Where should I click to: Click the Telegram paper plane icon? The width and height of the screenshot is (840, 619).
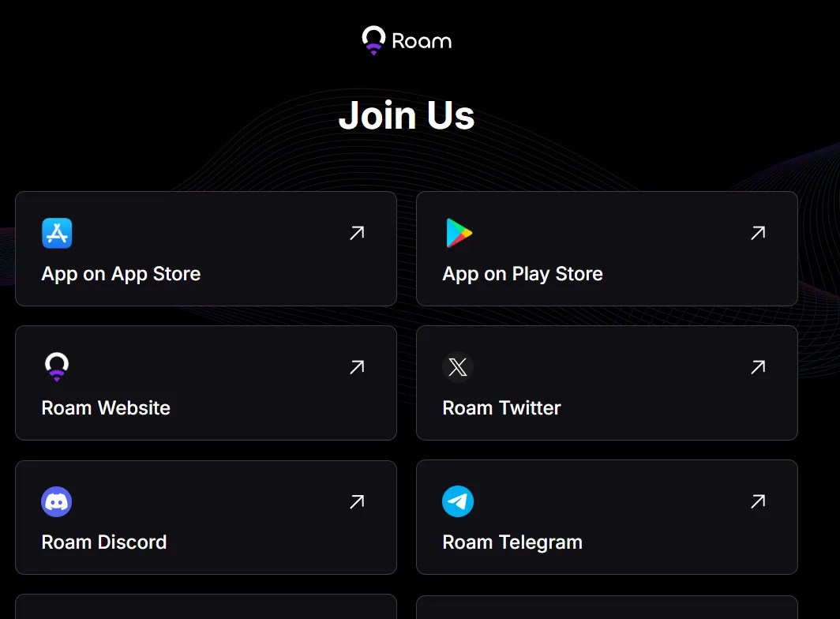pyautogui.click(x=458, y=501)
